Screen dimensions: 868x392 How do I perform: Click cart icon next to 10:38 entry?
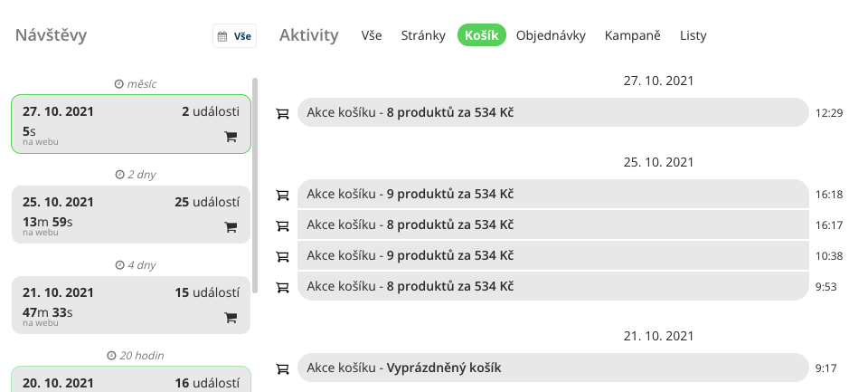[x=282, y=256]
